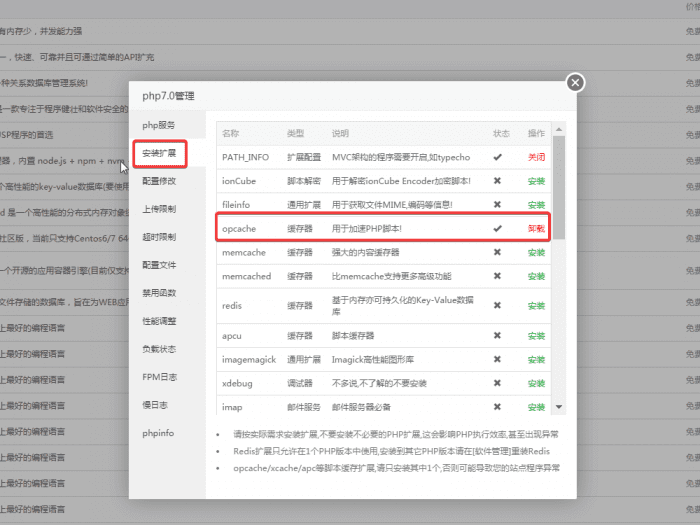This screenshot has height=525, width=700.
Task: Go to the phpinfo tab
Action: [x=158, y=433]
